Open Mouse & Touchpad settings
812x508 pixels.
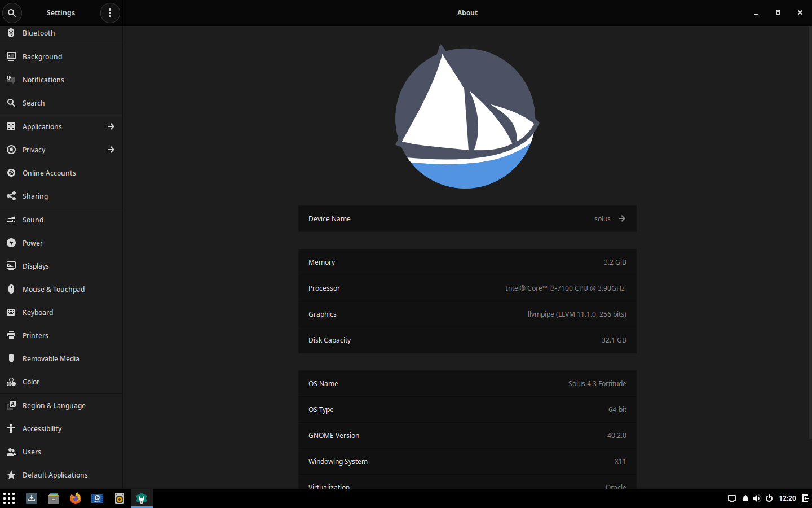click(61, 289)
